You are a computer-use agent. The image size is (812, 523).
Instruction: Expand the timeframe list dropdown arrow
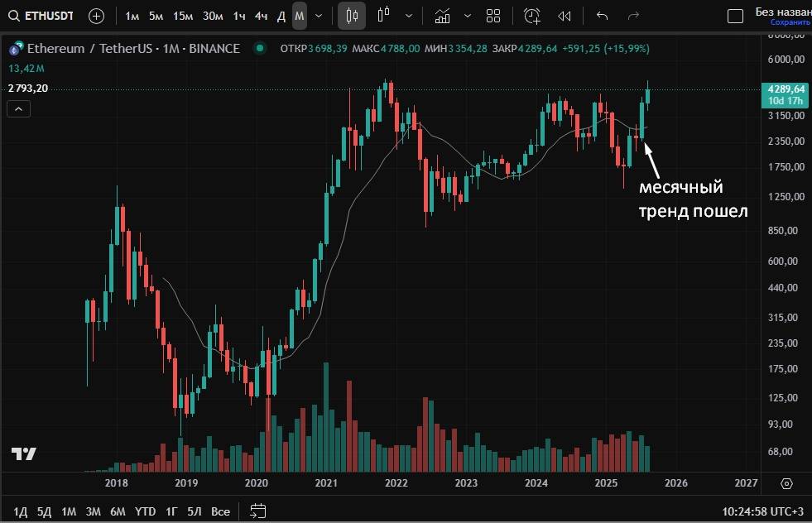pyautogui.click(x=319, y=16)
